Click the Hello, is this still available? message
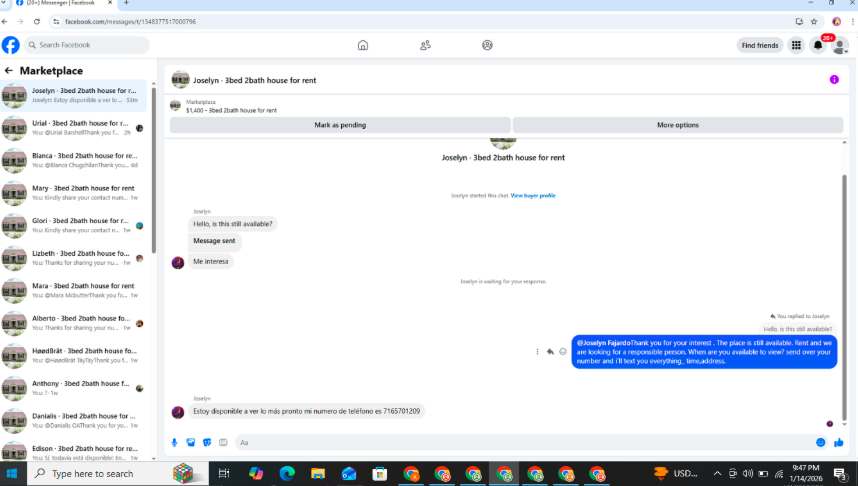858x486 pixels. pos(233,224)
